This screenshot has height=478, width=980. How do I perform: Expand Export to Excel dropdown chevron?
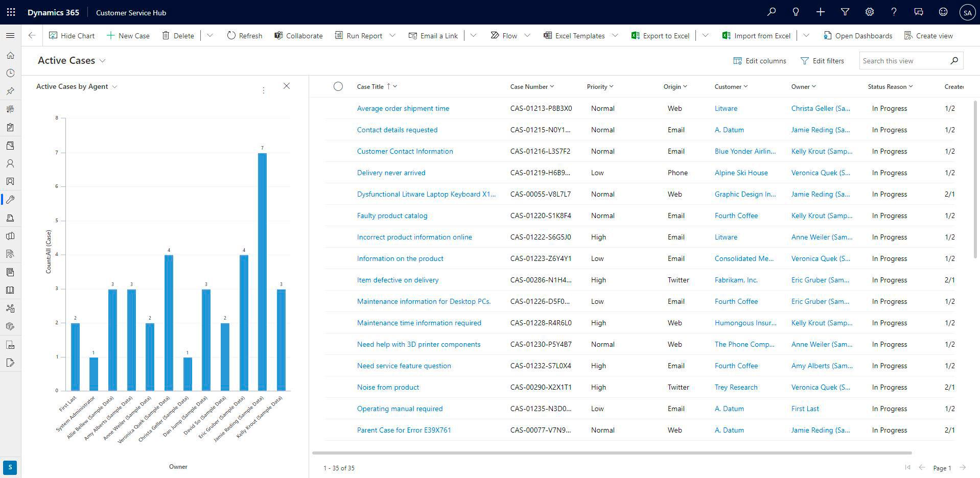pyautogui.click(x=705, y=35)
